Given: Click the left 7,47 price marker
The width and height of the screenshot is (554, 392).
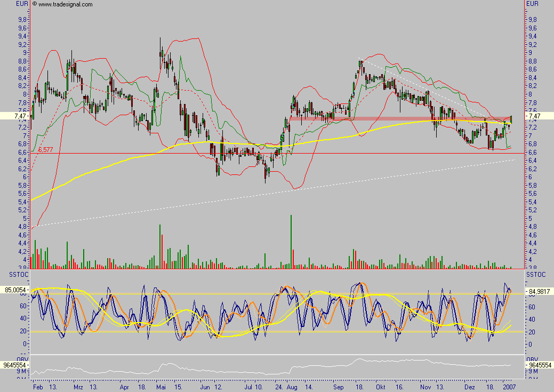Looking at the screenshot, I should pos(14,115).
